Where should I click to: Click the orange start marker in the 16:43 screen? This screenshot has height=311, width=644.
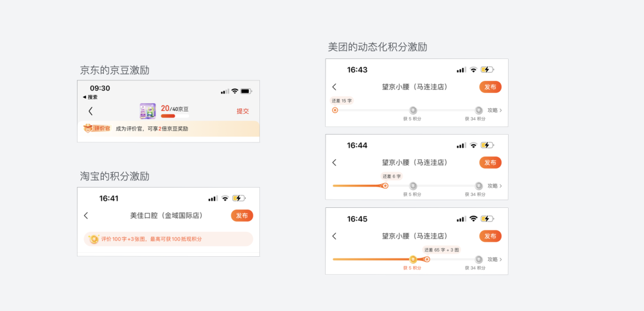(x=335, y=110)
